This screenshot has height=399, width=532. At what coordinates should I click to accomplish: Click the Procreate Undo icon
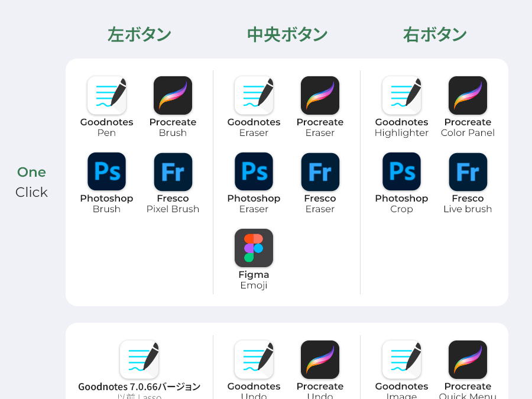point(320,359)
